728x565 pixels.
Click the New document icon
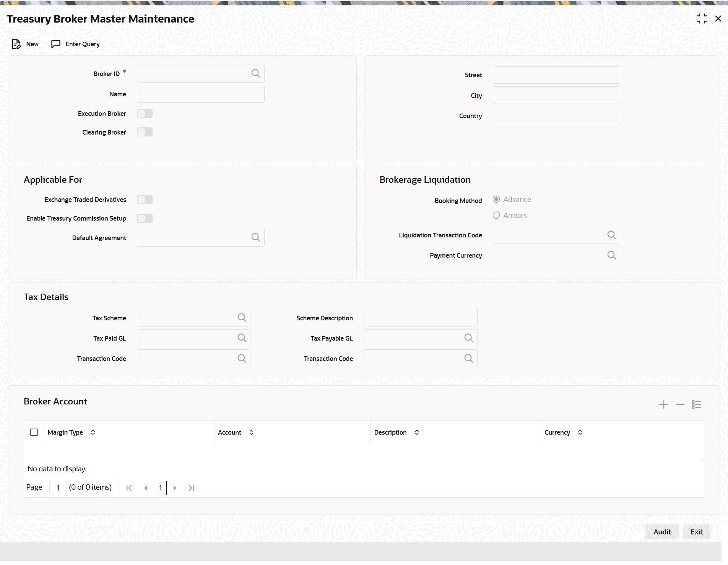click(16, 44)
